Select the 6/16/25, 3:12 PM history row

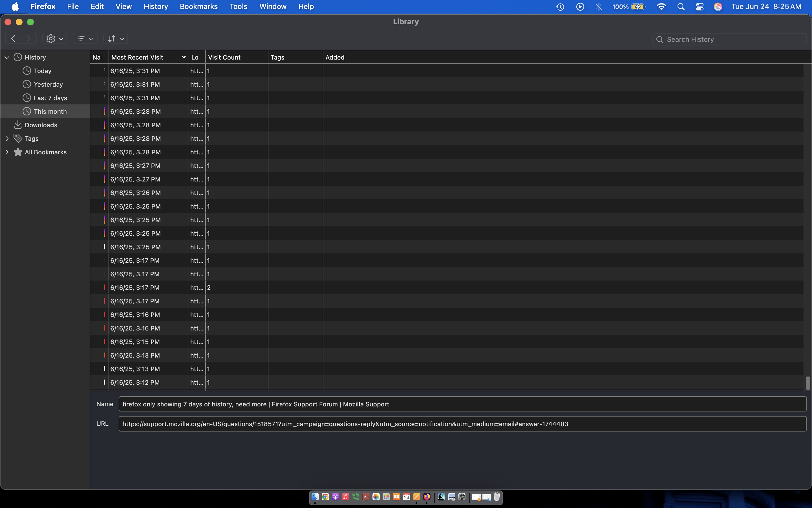(x=447, y=382)
